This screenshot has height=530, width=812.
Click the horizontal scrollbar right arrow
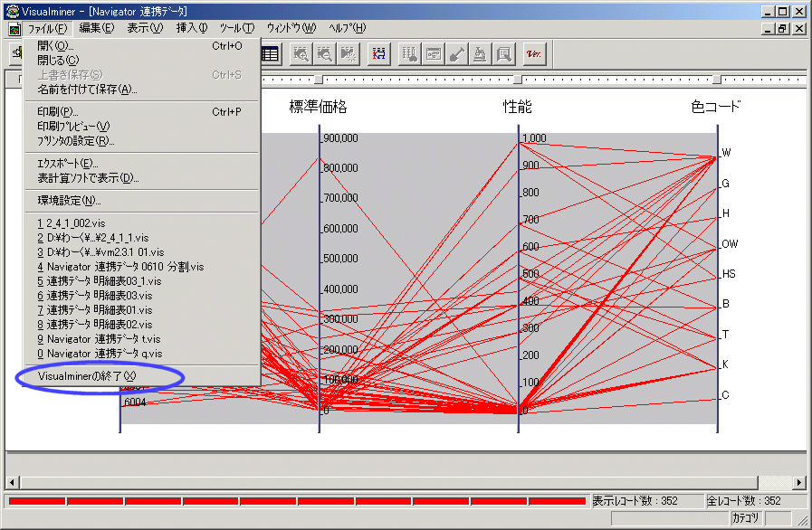[799, 482]
